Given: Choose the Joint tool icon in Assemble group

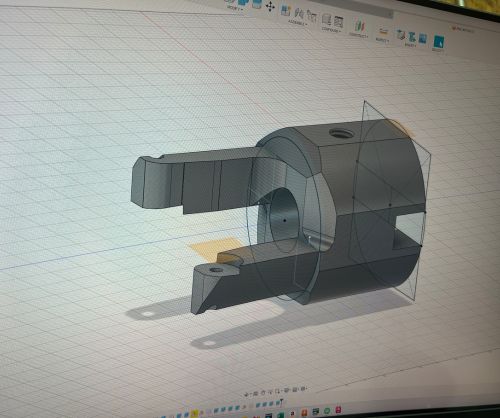Looking at the screenshot, I should pyautogui.click(x=299, y=14).
